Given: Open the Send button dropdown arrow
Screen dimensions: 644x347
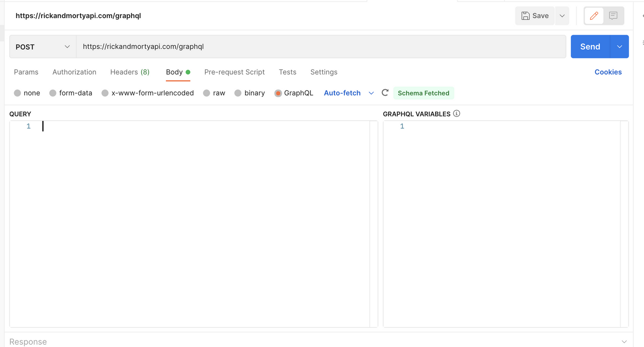Looking at the screenshot, I should click(x=619, y=47).
